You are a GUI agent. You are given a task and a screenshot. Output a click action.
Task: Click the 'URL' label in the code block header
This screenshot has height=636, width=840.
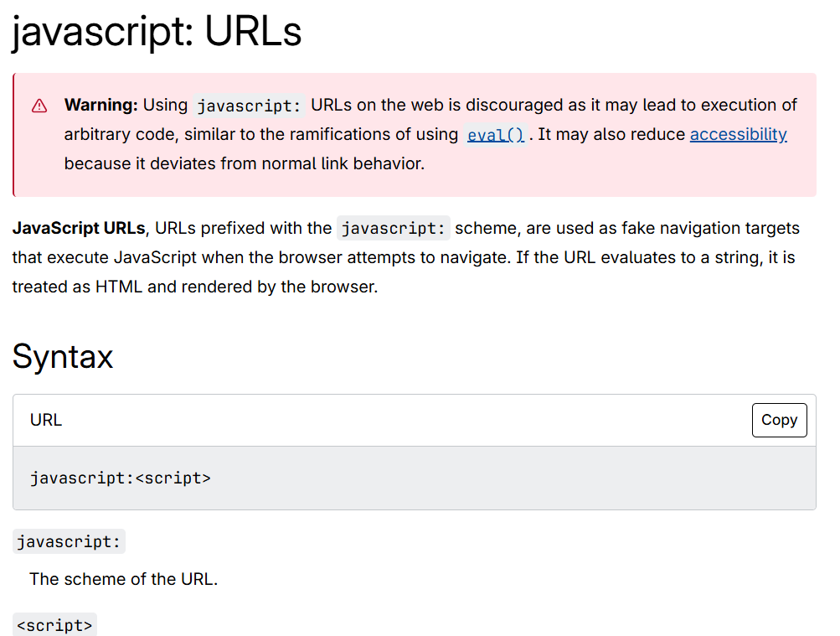click(46, 420)
